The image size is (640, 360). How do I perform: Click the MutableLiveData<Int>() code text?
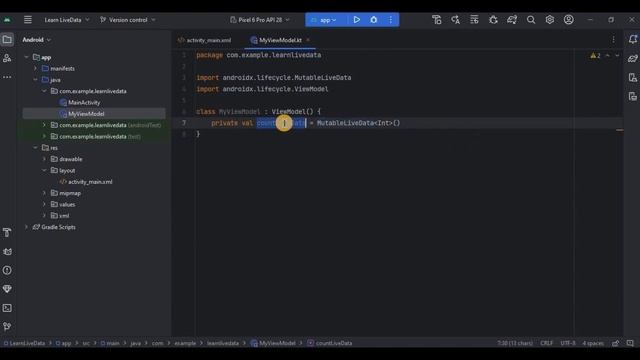358,123
